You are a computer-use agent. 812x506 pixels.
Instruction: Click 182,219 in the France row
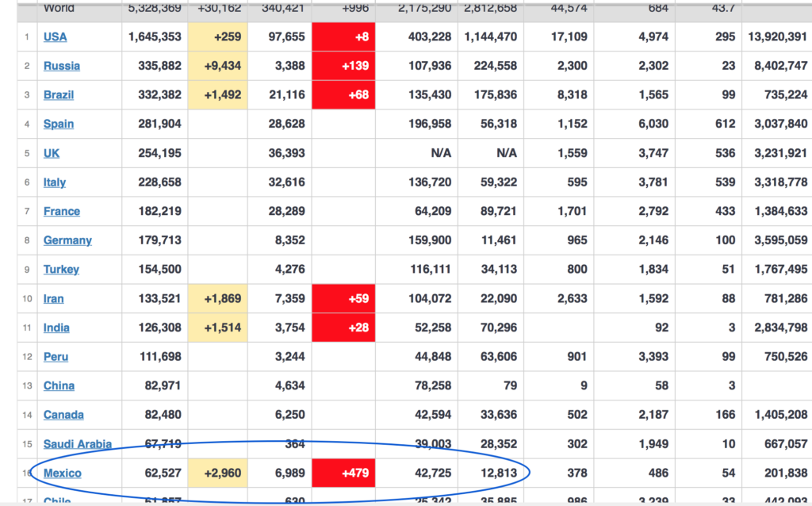tap(159, 211)
